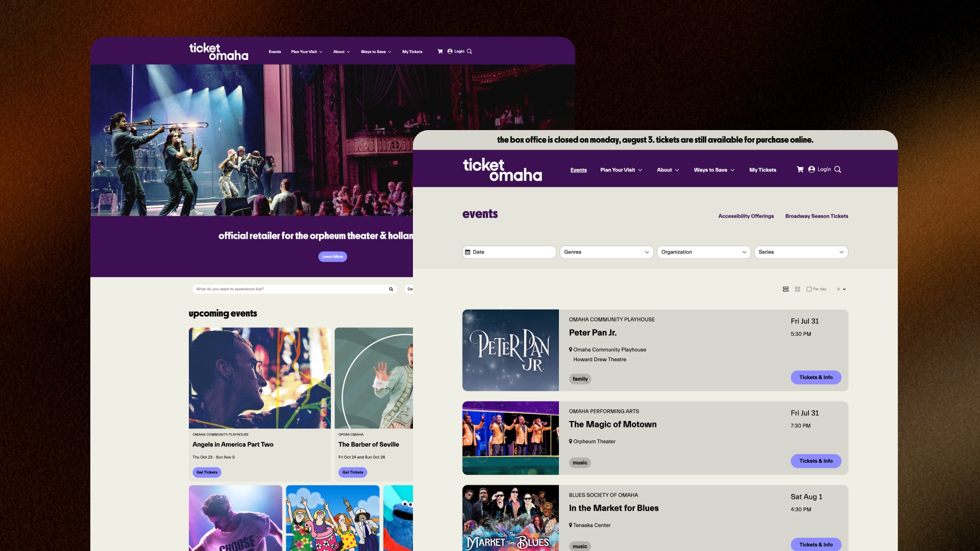
Task: Open the Organization filter dropdown
Action: click(x=704, y=252)
